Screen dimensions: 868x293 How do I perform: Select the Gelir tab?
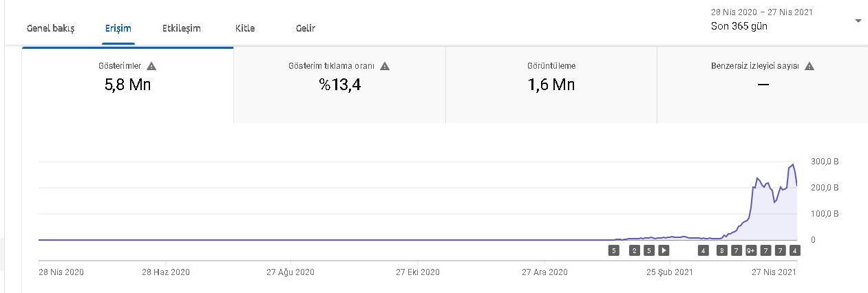pyautogui.click(x=306, y=28)
